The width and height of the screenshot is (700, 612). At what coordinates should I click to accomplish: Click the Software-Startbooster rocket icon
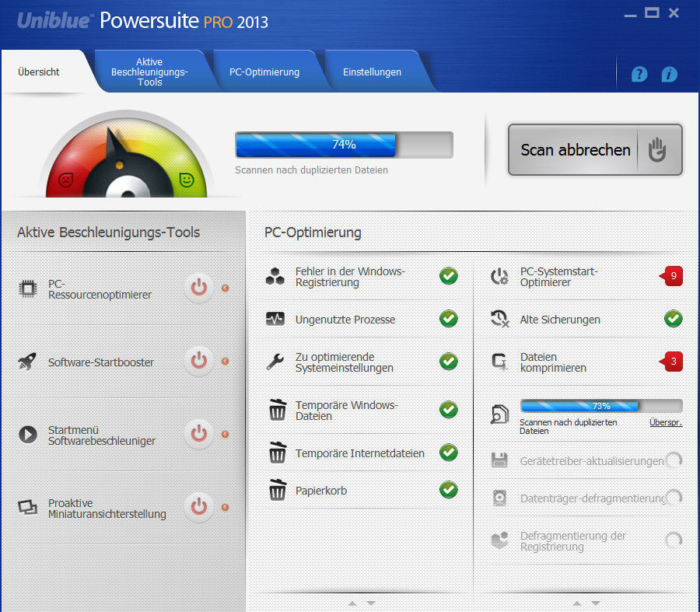(x=27, y=362)
